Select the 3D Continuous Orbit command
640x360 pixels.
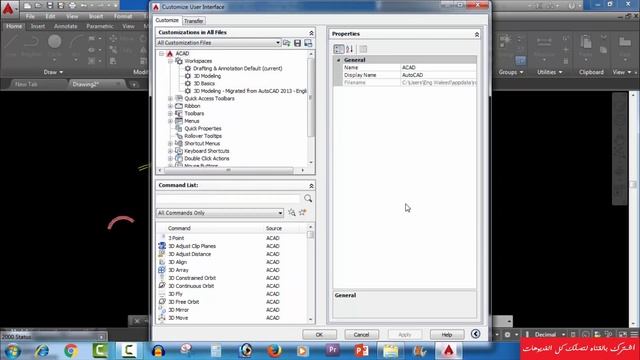(191, 286)
